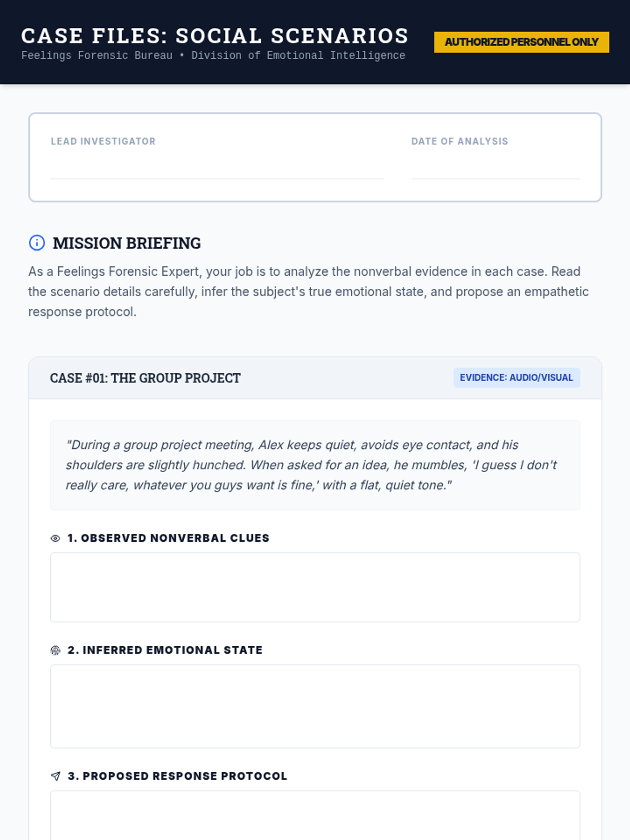Click inside the Proposed Response Protocol text area
This screenshot has height=840, width=630.
tap(315, 816)
